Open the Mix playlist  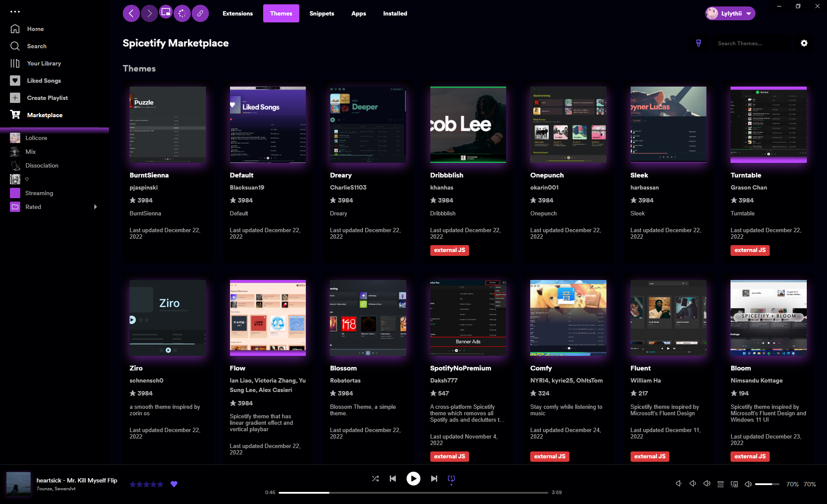31,152
